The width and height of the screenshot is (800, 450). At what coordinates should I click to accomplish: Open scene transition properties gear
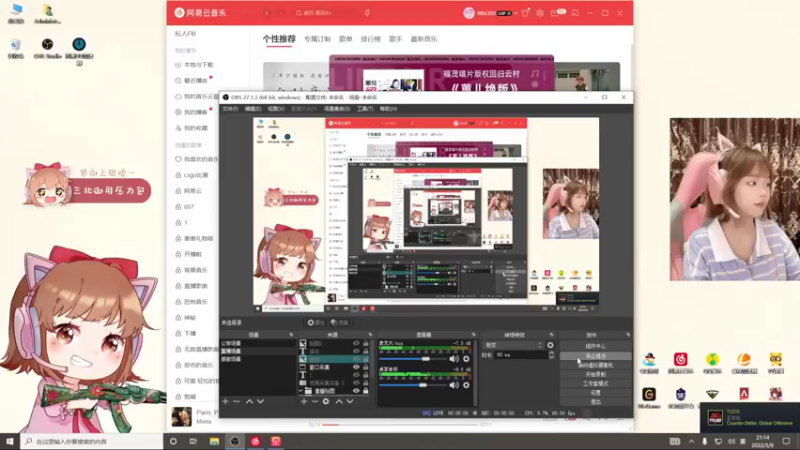[x=550, y=345]
